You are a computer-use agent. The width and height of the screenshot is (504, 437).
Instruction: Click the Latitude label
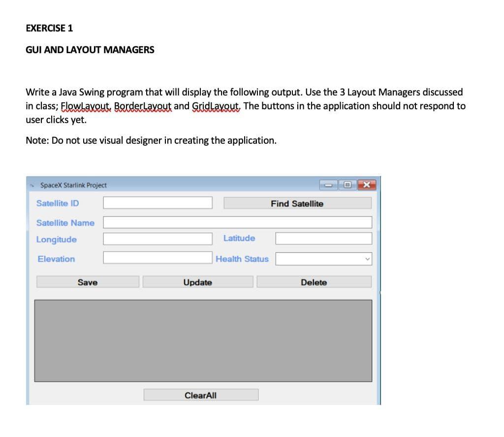239,238
